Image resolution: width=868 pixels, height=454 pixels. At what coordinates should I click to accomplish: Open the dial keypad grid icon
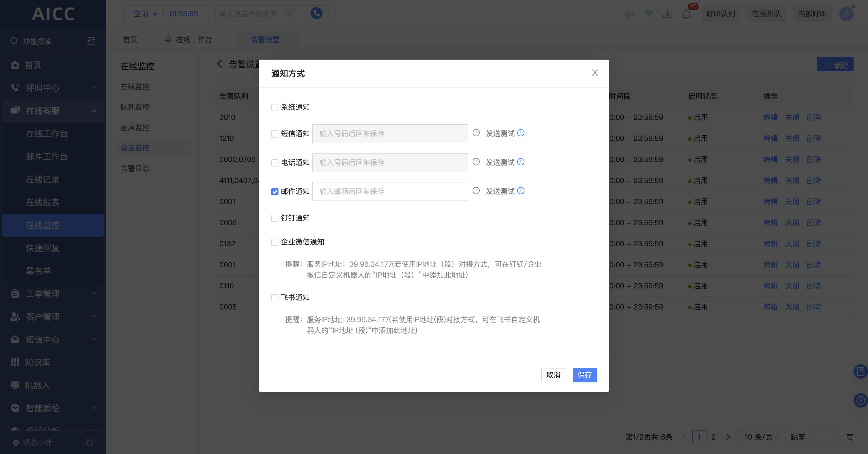288,14
